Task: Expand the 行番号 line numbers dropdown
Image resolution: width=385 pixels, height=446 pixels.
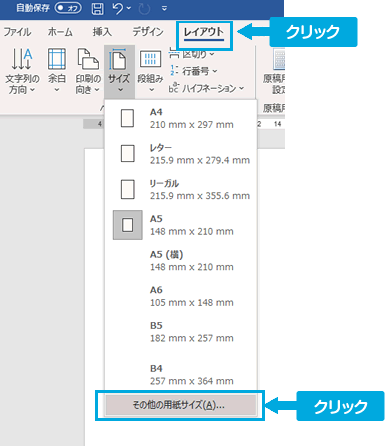Action: click(x=193, y=71)
